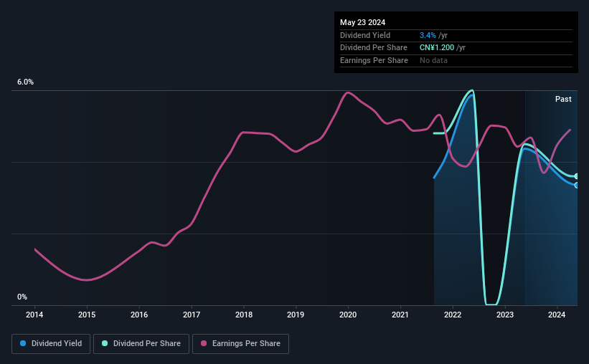Select the 2022 label on the time axis
Screen dimensions: 589x364
(453, 315)
